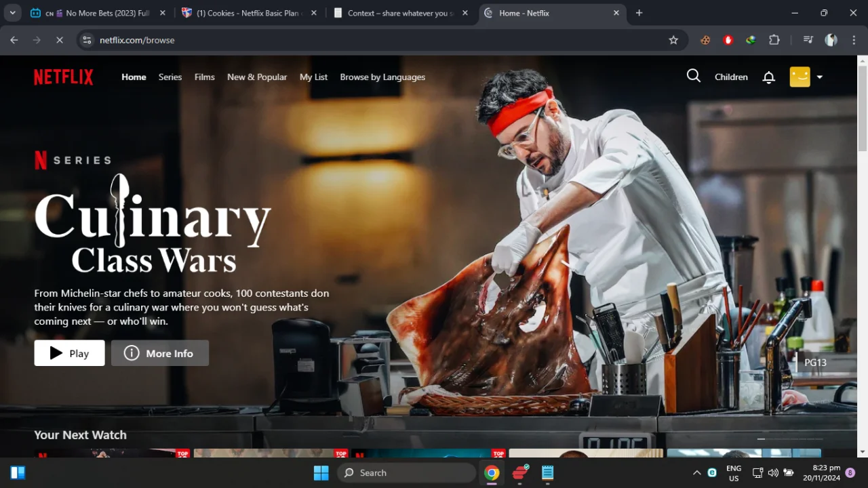Close the Context tab
Viewport: 868px width, 488px height.
465,13
